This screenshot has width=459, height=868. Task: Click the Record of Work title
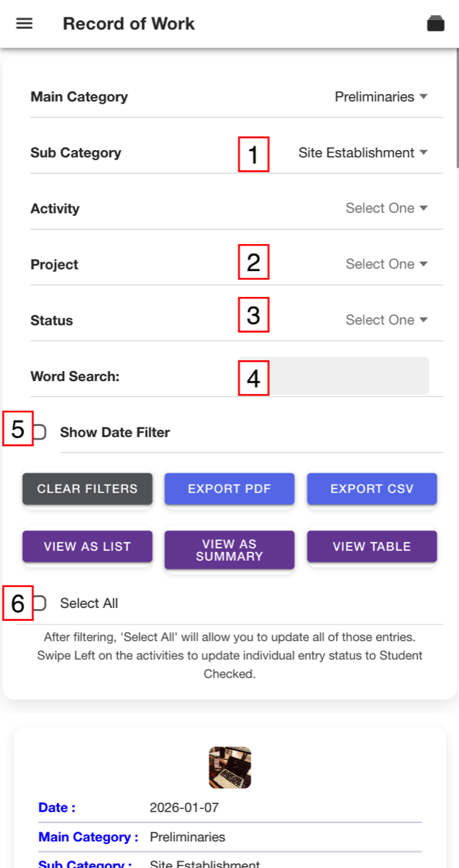pyautogui.click(x=129, y=24)
